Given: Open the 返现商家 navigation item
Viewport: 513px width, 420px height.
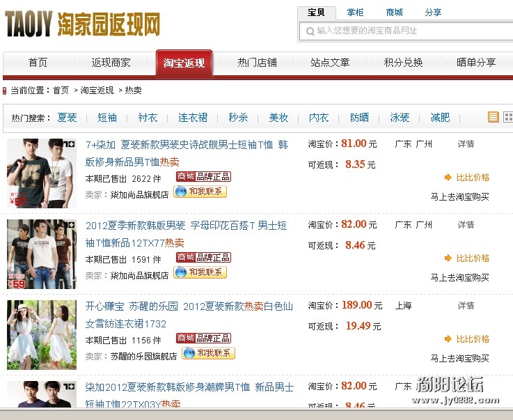Looking at the screenshot, I should 111,62.
